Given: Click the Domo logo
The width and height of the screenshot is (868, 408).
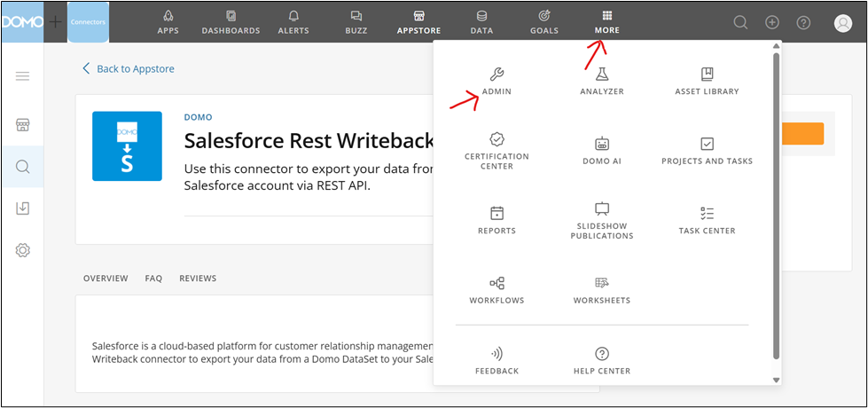Looking at the screenshot, I should tap(22, 22).
